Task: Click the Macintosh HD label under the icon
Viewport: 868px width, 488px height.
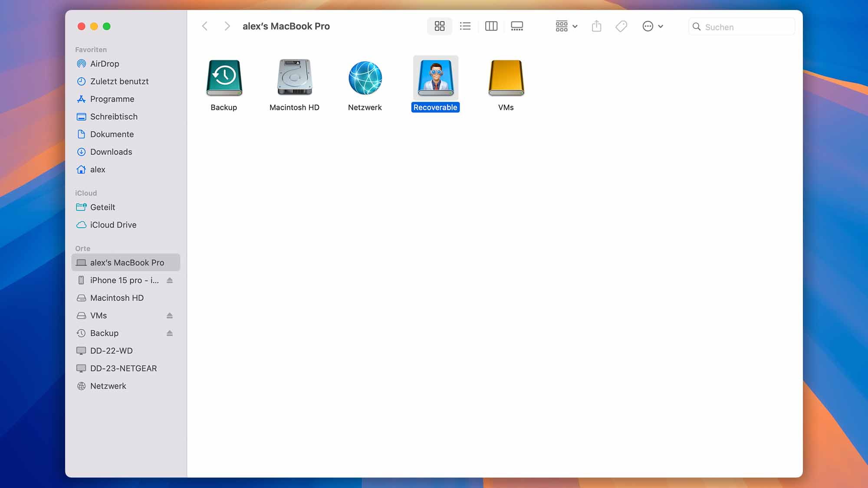Action: pos(294,107)
